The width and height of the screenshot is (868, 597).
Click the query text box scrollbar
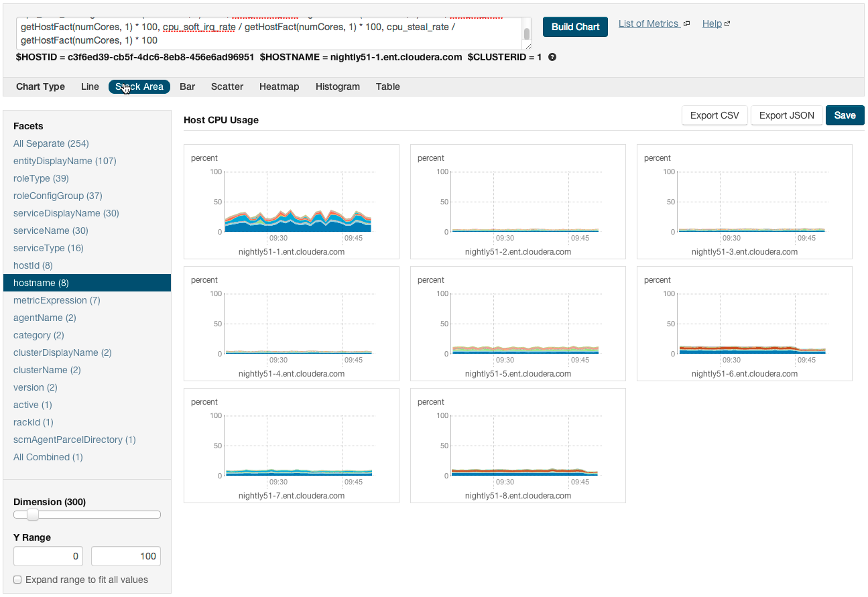coord(527,34)
